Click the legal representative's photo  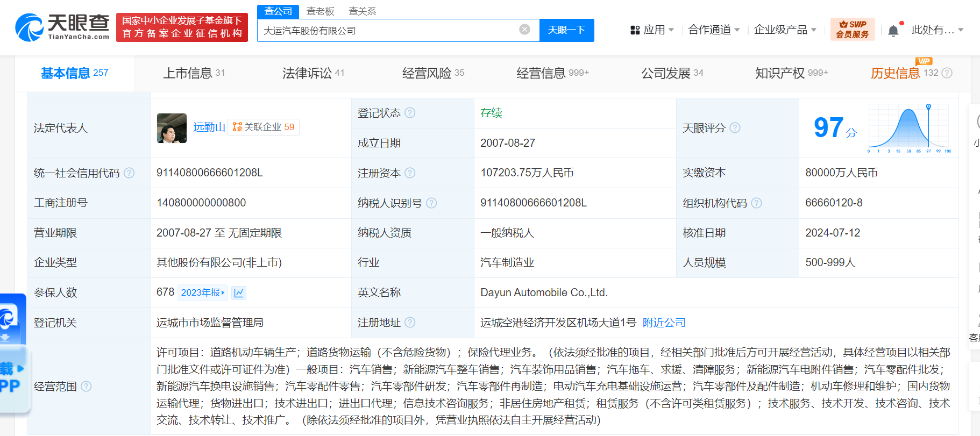(172, 128)
